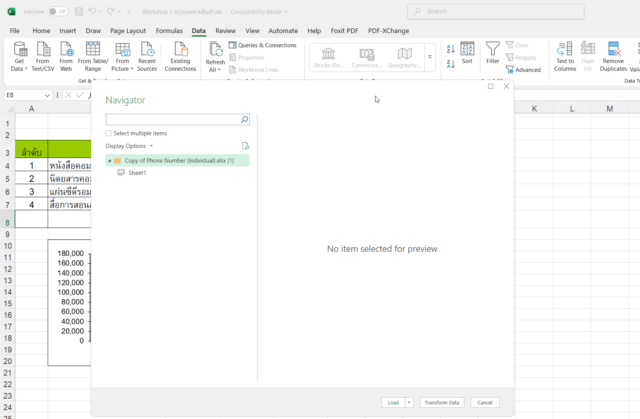
Task: Open Existing Connections
Action: [180, 57]
